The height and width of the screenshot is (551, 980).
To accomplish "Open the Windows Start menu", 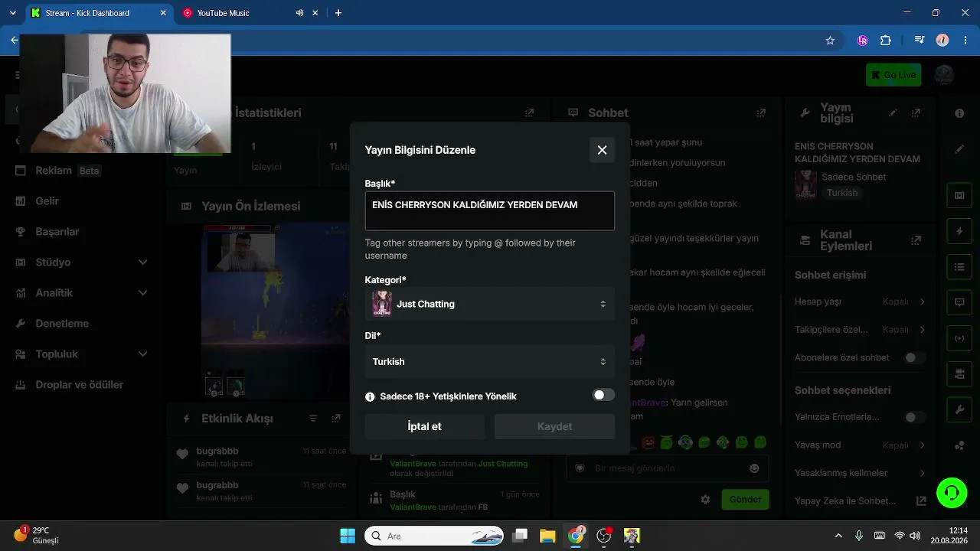I will point(347,536).
